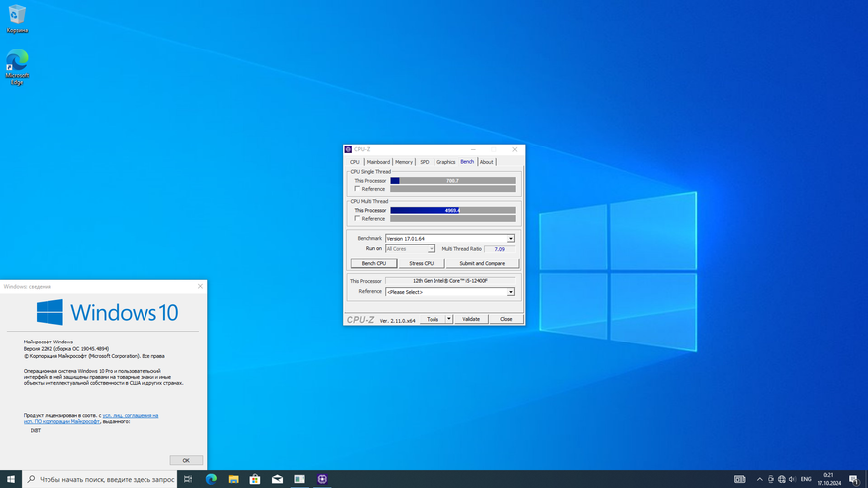The height and width of the screenshot is (488, 868).
Task: Open the Windows Start menu
Action: pos(11,479)
